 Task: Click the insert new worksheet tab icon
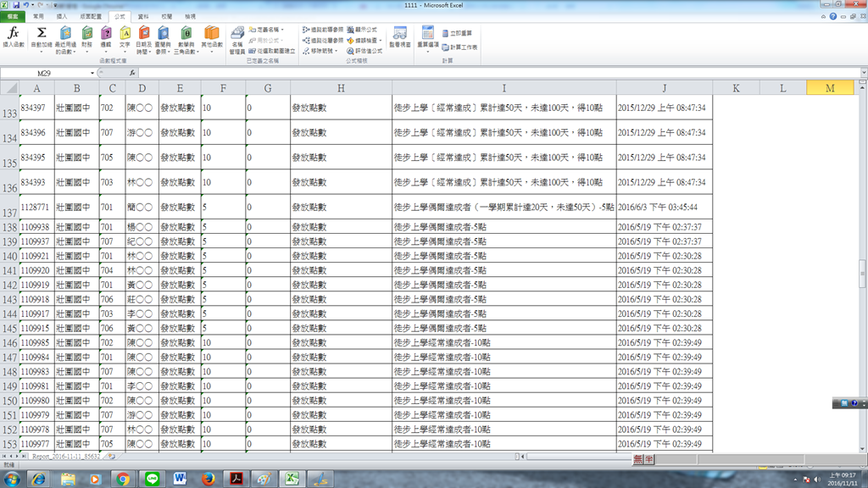111,457
